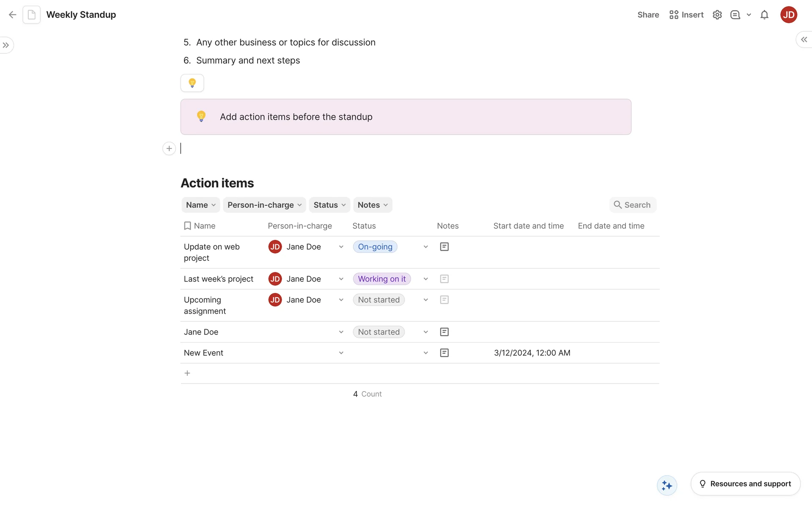This screenshot has height=508, width=812.
Task: Click the notifications bell icon
Action: coord(764,15)
